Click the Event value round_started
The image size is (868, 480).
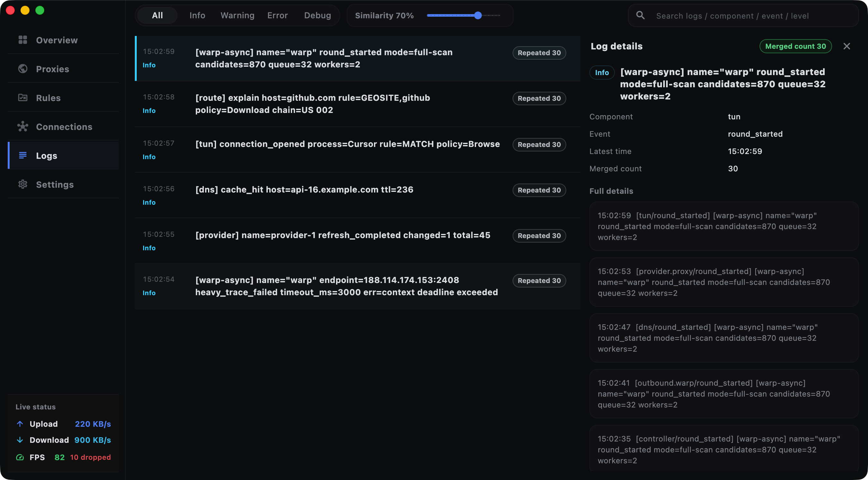[755, 134]
